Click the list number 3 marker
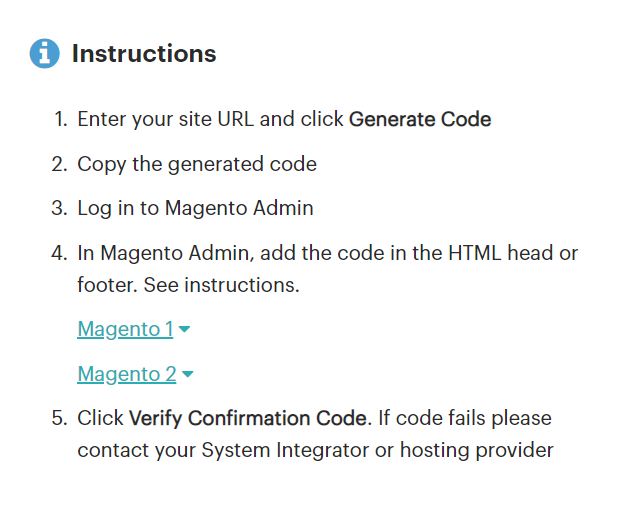This screenshot has height=527, width=618. click(x=60, y=208)
